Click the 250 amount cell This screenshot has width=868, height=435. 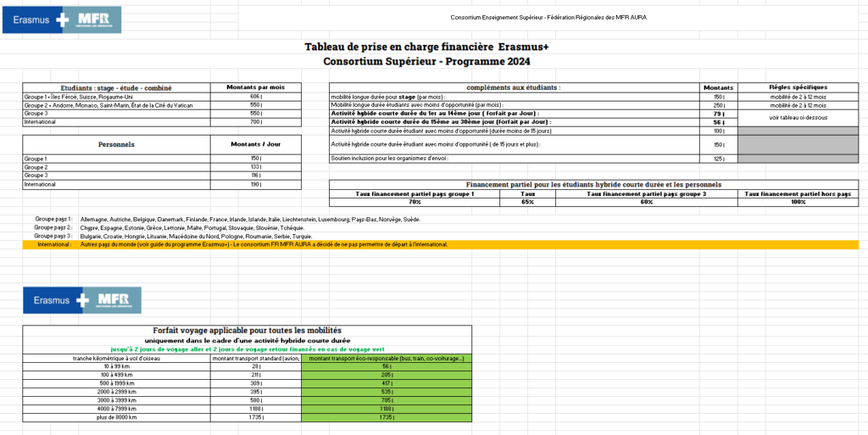[719, 105]
